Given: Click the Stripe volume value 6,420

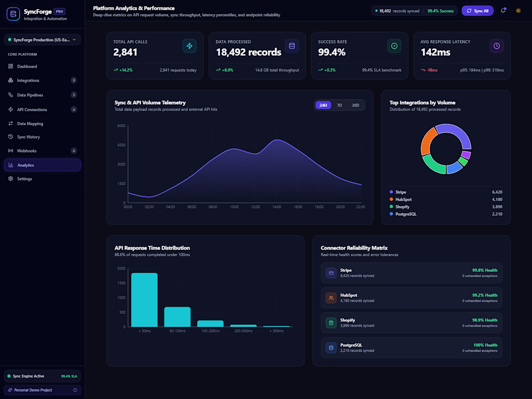Looking at the screenshot, I should [x=497, y=192].
